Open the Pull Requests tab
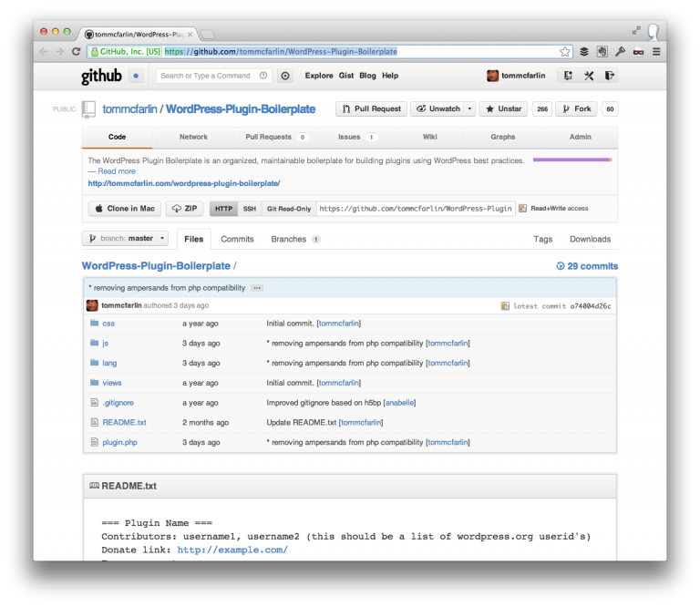Viewport: 700px width, 607px height. point(277,137)
